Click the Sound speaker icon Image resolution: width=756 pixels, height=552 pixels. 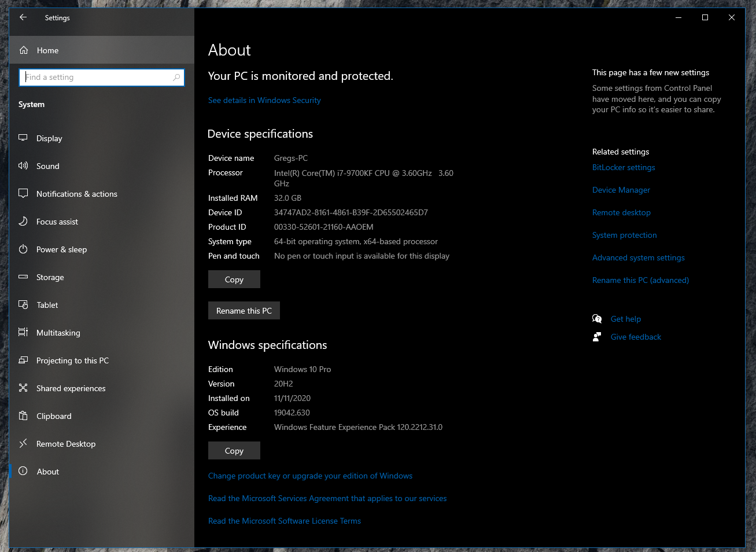(23, 165)
